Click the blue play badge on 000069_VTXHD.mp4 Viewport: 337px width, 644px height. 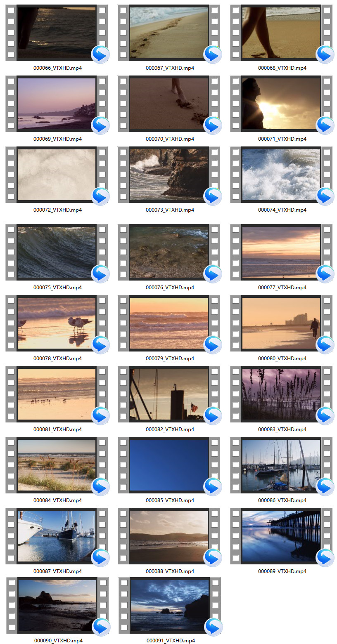100,125
